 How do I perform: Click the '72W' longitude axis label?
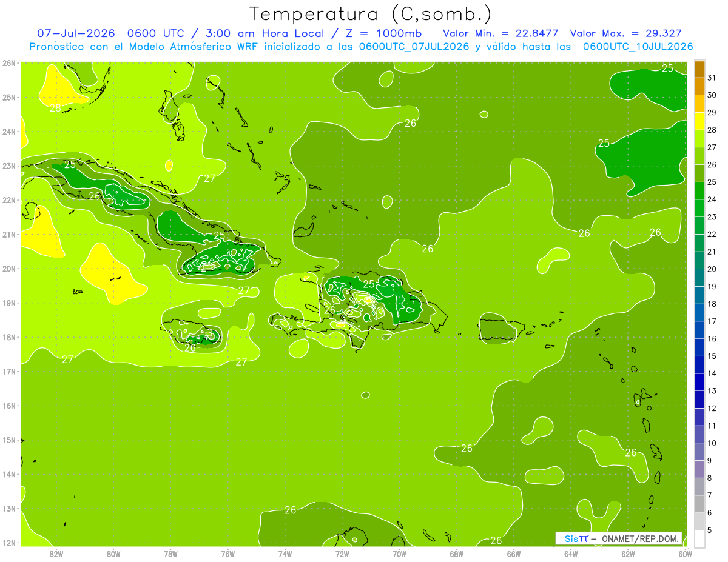342,554
